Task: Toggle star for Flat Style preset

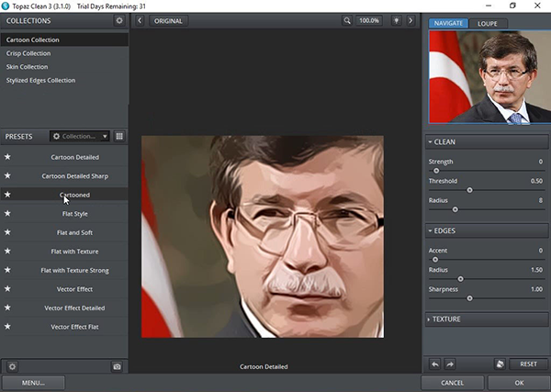Action: pyautogui.click(x=8, y=214)
